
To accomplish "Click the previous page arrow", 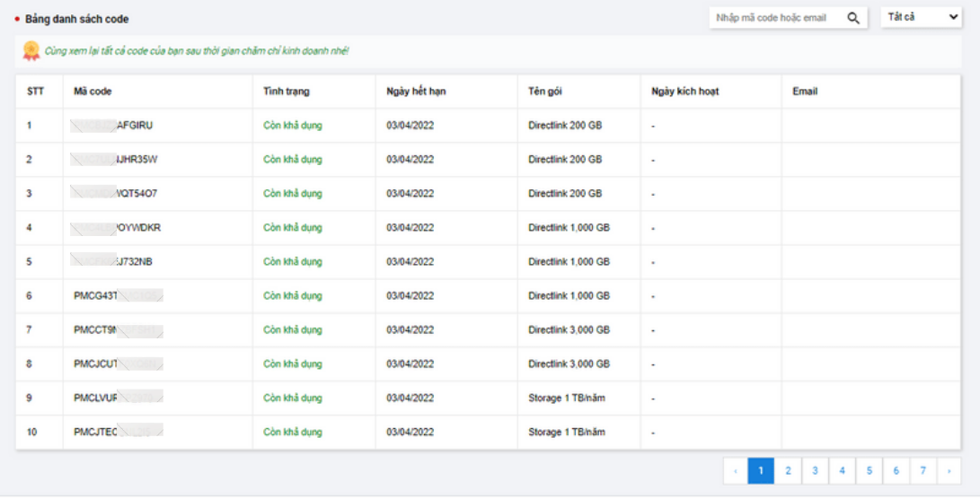I will pos(735,470).
